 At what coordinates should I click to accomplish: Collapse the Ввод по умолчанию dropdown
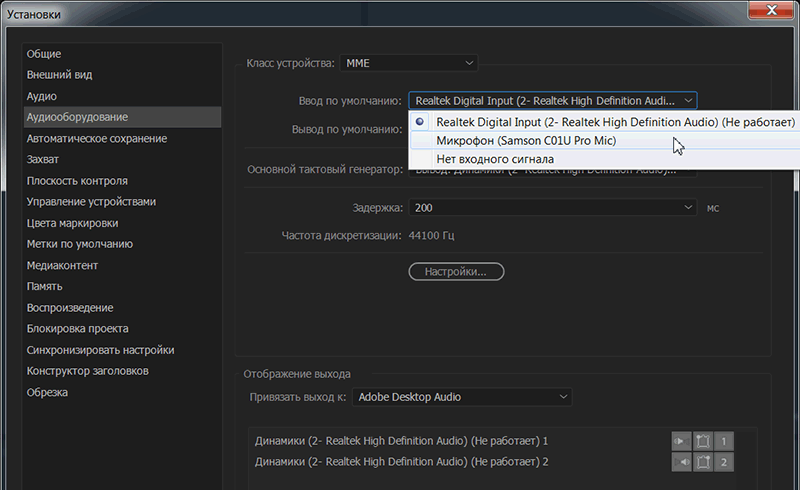point(553,101)
